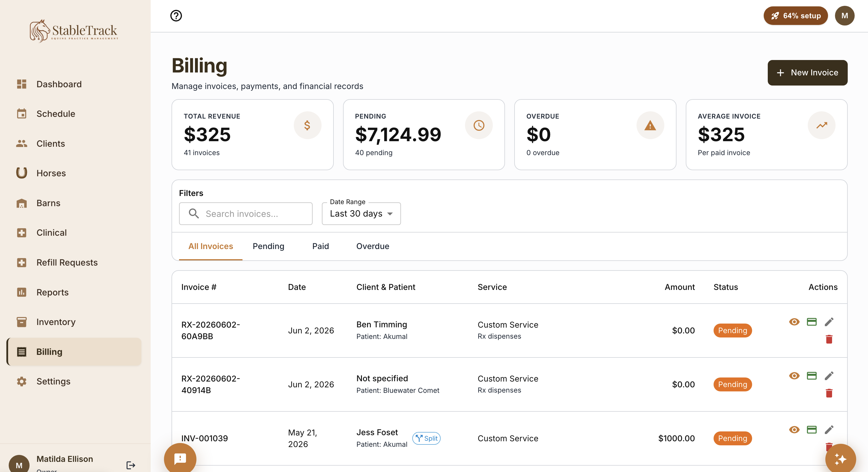The height and width of the screenshot is (472, 868).
Task: Click the Pending status of Ben Timming invoice
Action: tap(732, 331)
